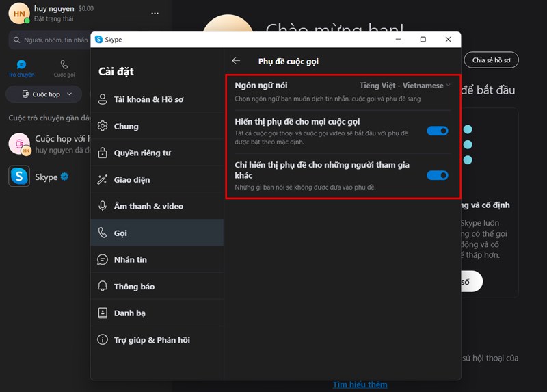This screenshot has width=547, height=392.
Task: Open the Cuộc họp với conversation
Action: pyautogui.click(x=49, y=144)
